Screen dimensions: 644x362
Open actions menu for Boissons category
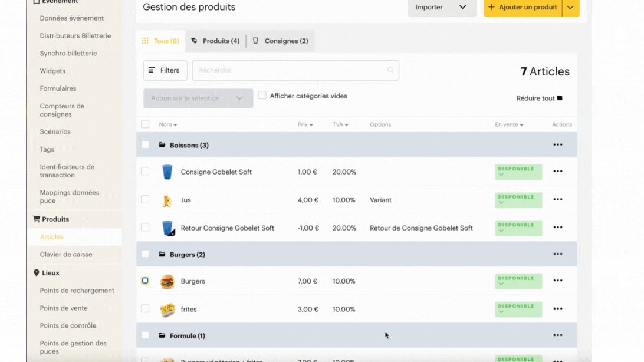tap(557, 145)
